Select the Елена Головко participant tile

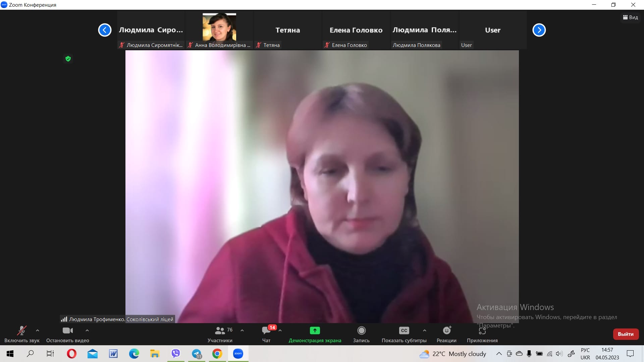coord(356,30)
